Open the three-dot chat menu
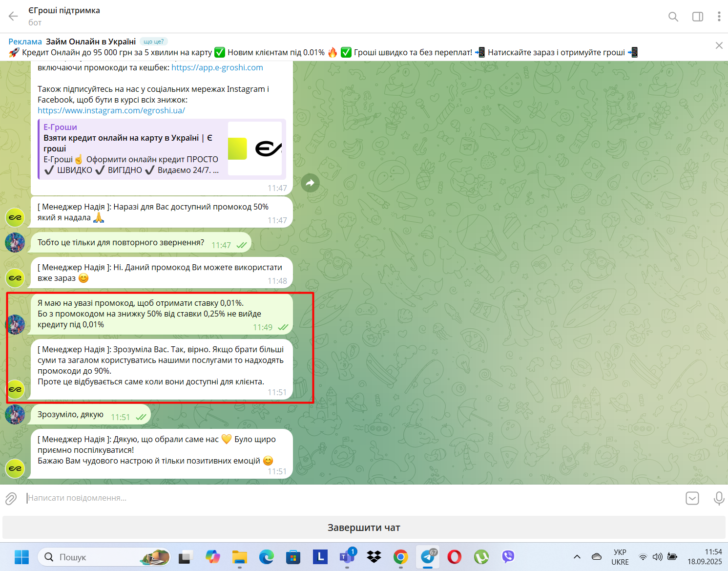 pyautogui.click(x=719, y=17)
